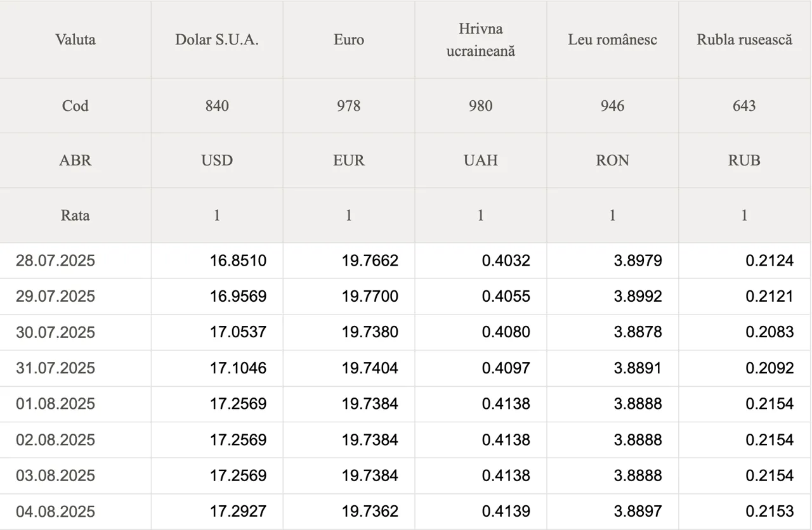Select the Valuta header cell
The image size is (812, 530).
[x=75, y=39]
